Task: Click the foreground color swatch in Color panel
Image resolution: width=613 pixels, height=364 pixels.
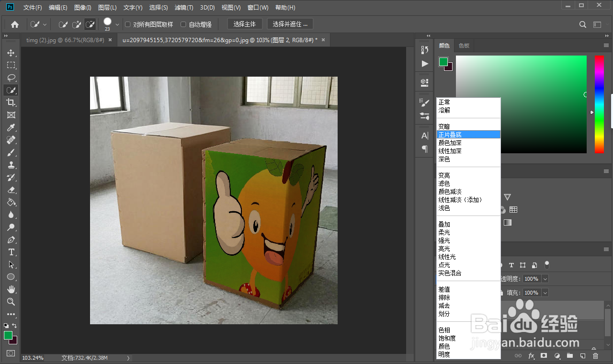Action: tap(443, 62)
